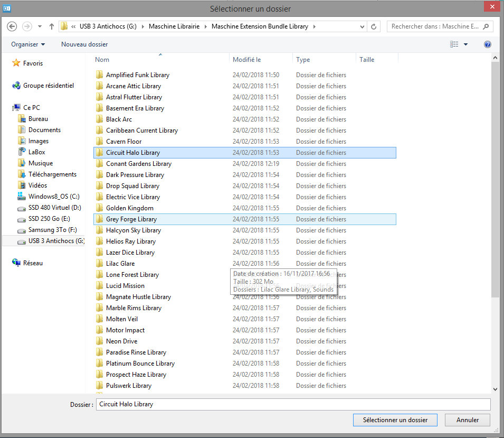The image size is (504, 438).
Task: Select USB 3 Antichocs (G:) in sidebar
Action: [43, 241]
